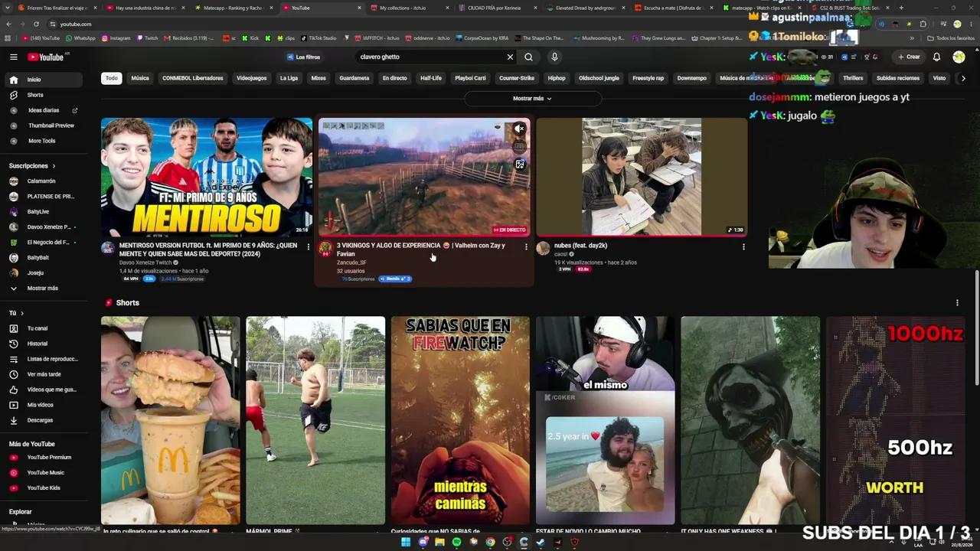Toggle subtitles on the Valheim preview
Screen dimensions: 980x551
(x=519, y=146)
